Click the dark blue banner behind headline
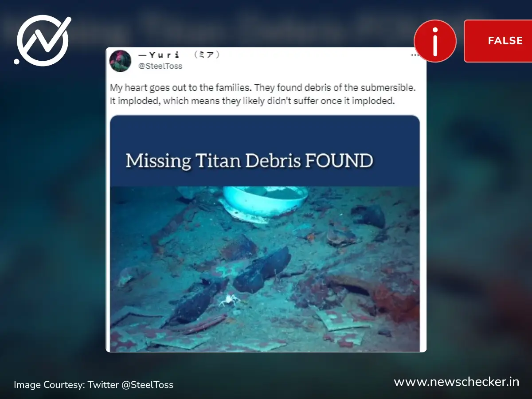 (265, 151)
